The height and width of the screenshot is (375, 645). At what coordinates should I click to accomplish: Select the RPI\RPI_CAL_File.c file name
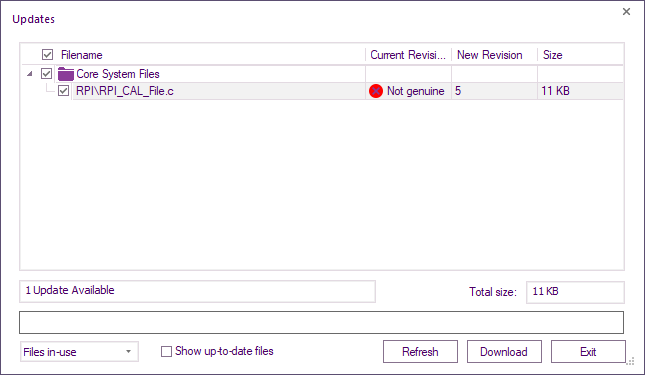(x=125, y=91)
